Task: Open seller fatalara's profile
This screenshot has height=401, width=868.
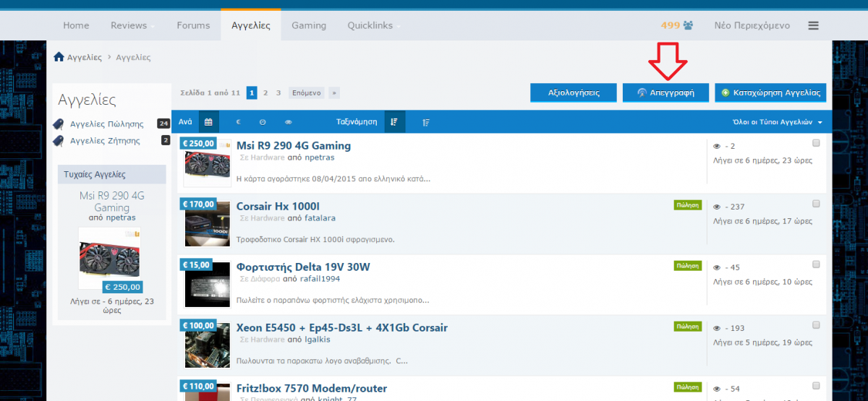Action: tap(320, 217)
